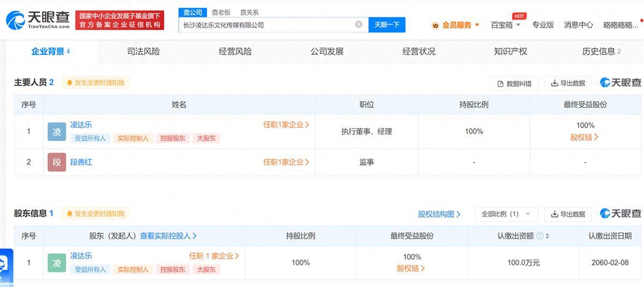The image size is (644, 287).
Task: Click the 天眼一下 search button
Action: tap(386, 25)
